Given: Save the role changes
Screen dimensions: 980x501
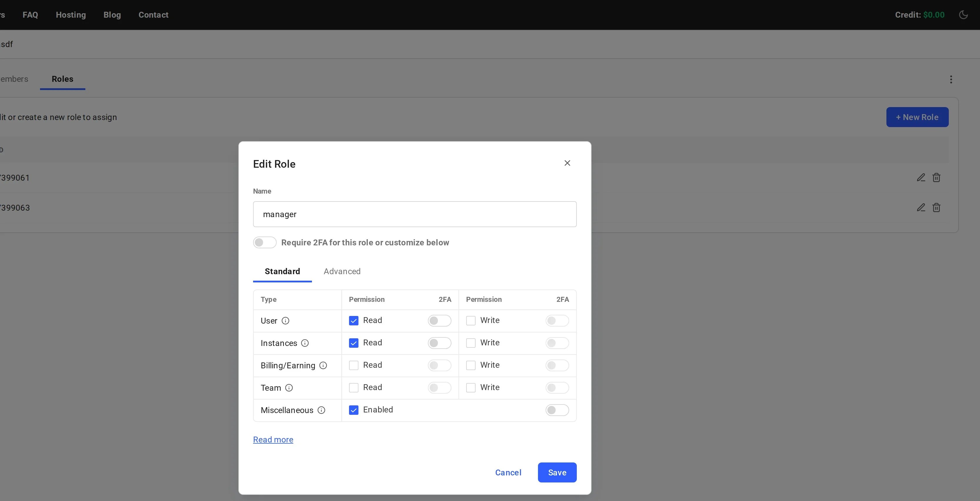Looking at the screenshot, I should tap(557, 472).
